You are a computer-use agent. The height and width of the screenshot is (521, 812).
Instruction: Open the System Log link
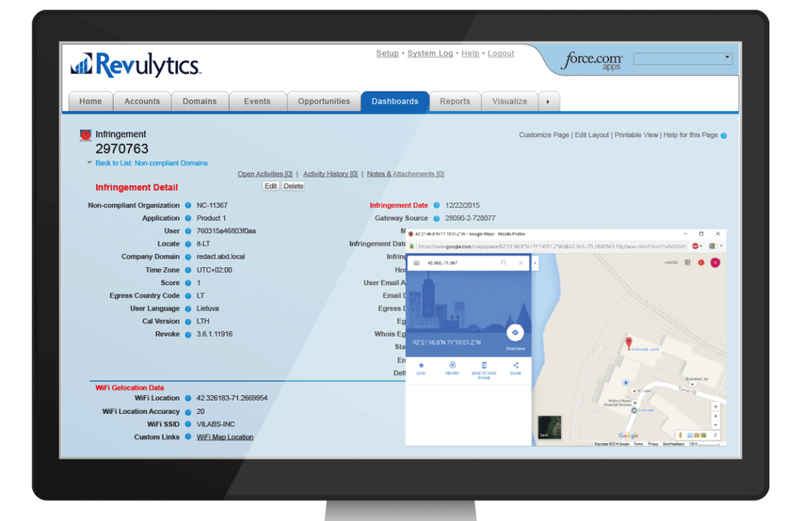[430, 54]
